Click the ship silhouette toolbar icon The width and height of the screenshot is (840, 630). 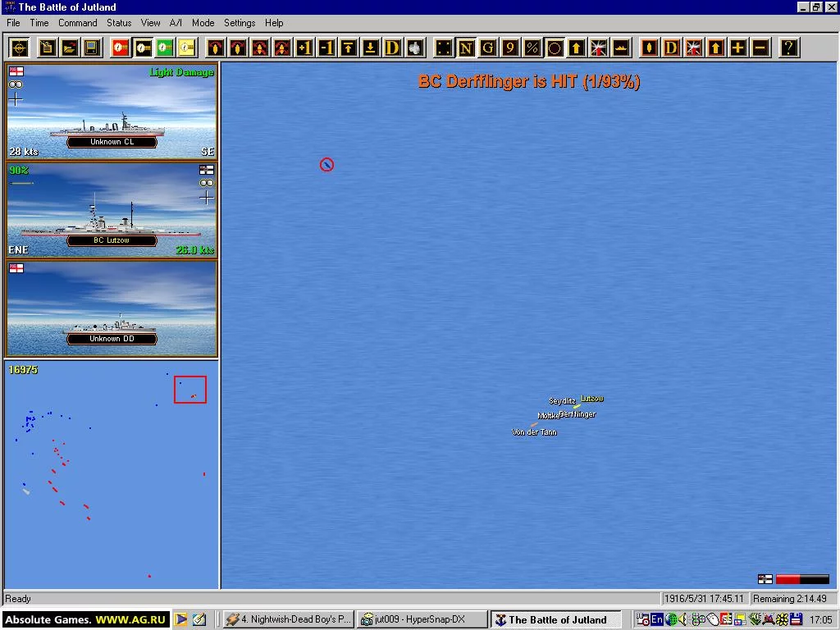(x=620, y=48)
